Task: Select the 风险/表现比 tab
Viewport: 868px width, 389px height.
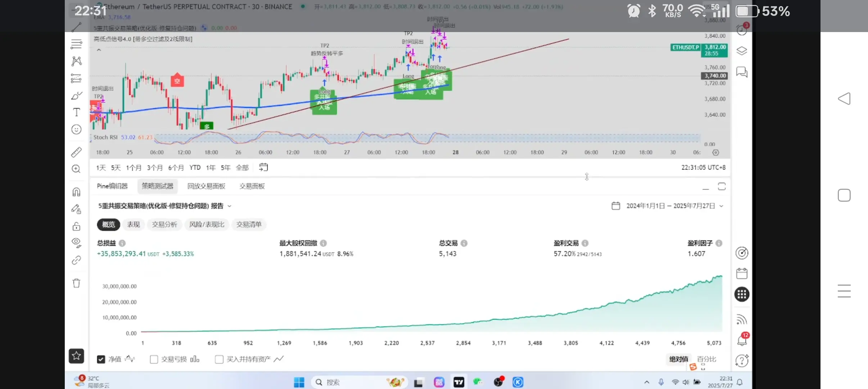Action: (x=207, y=224)
